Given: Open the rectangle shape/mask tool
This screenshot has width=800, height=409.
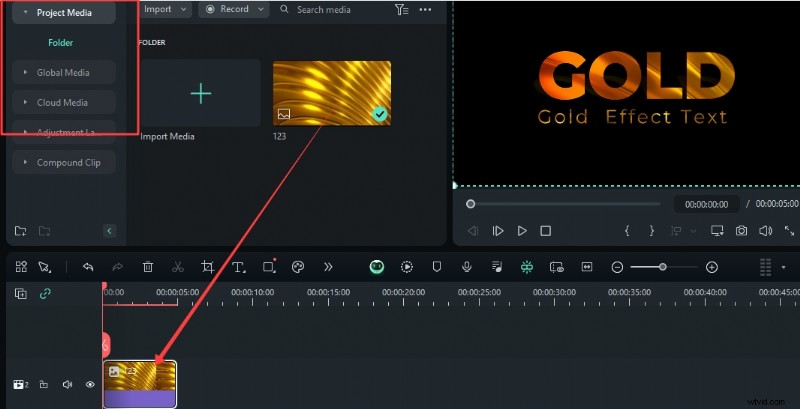Looking at the screenshot, I should 269,266.
